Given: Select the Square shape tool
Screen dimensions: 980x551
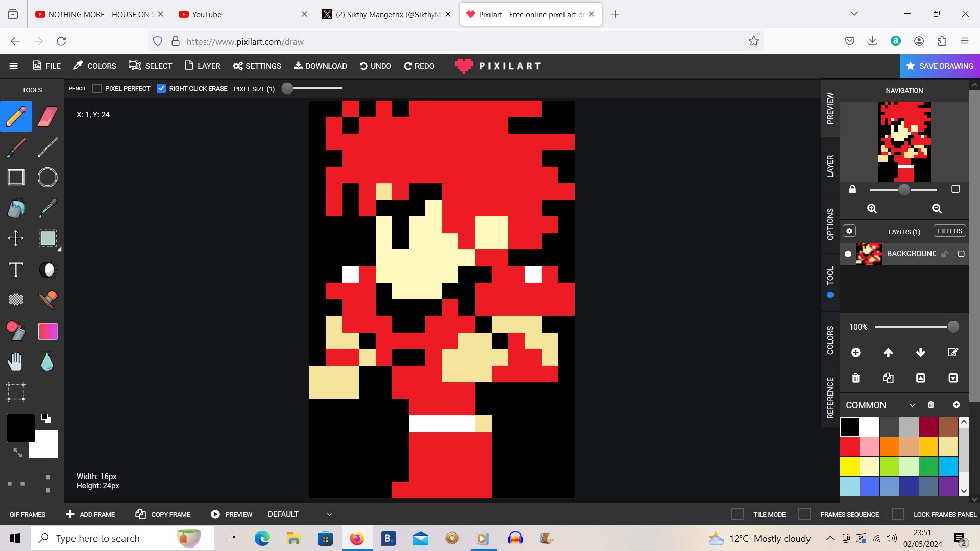Looking at the screenshot, I should (x=16, y=178).
